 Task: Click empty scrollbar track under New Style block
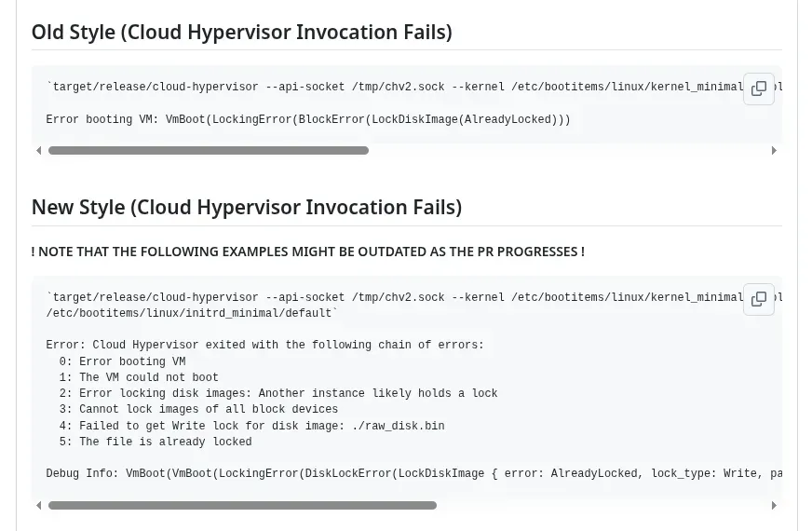pyautogui.click(x=602, y=505)
